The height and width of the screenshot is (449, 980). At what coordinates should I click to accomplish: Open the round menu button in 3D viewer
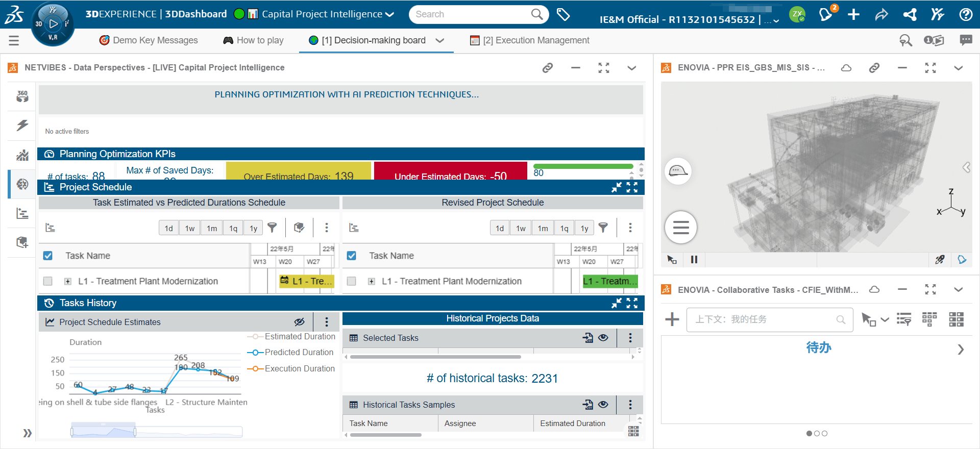pyautogui.click(x=681, y=227)
